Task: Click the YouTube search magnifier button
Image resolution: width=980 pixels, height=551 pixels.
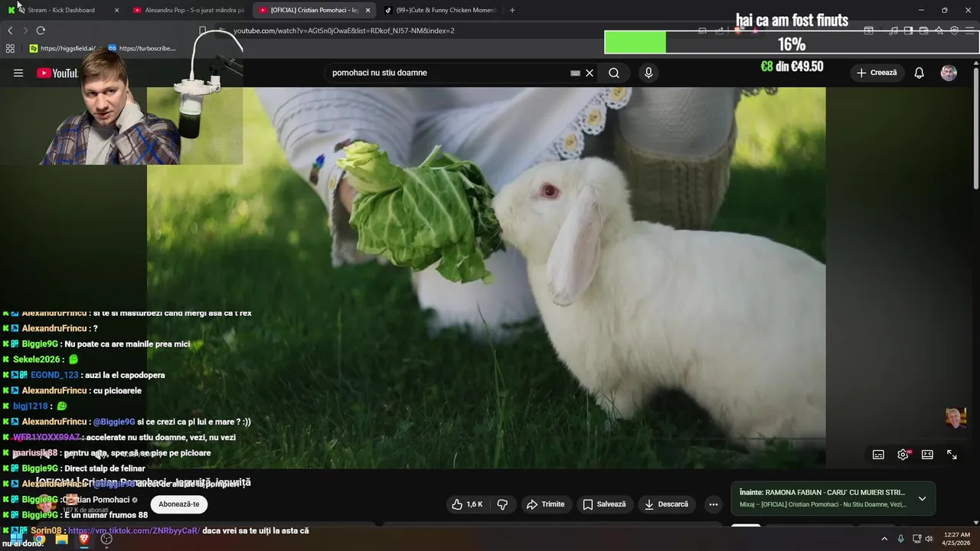Action: 614,73
